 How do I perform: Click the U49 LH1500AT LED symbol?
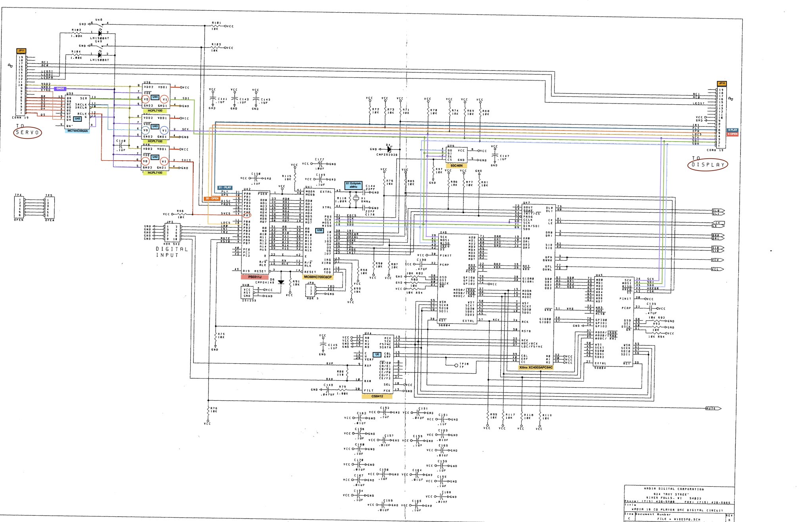point(100,54)
